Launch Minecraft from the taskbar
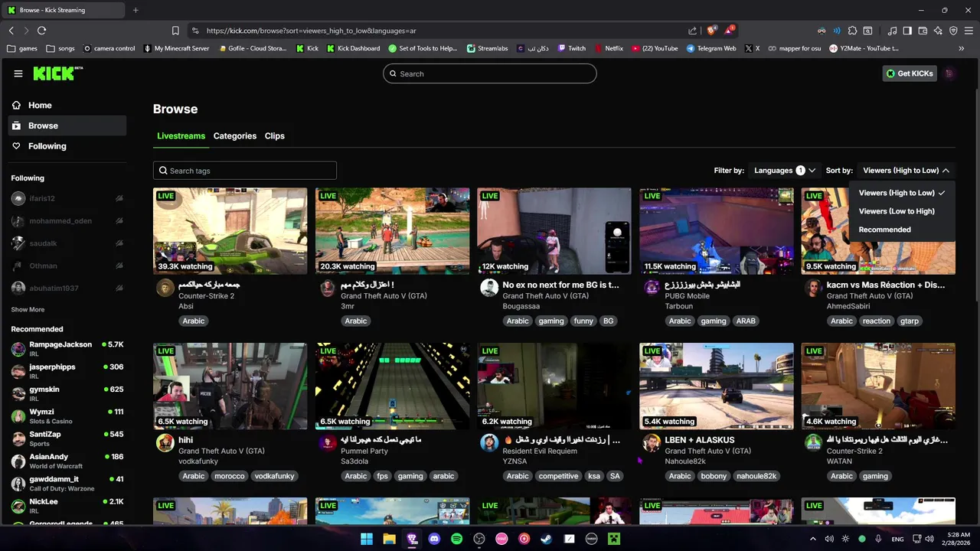980x551 pixels. coord(614,539)
